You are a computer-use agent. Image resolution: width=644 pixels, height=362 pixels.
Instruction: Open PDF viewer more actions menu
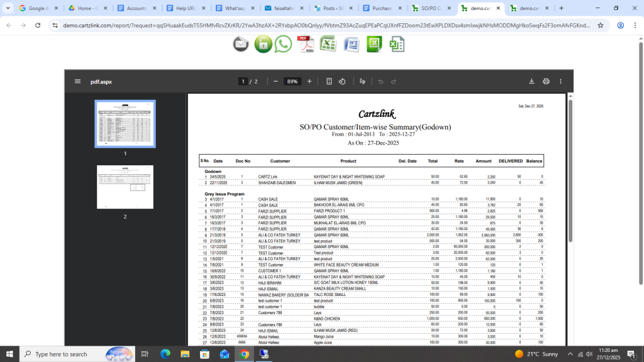click(560, 82)
